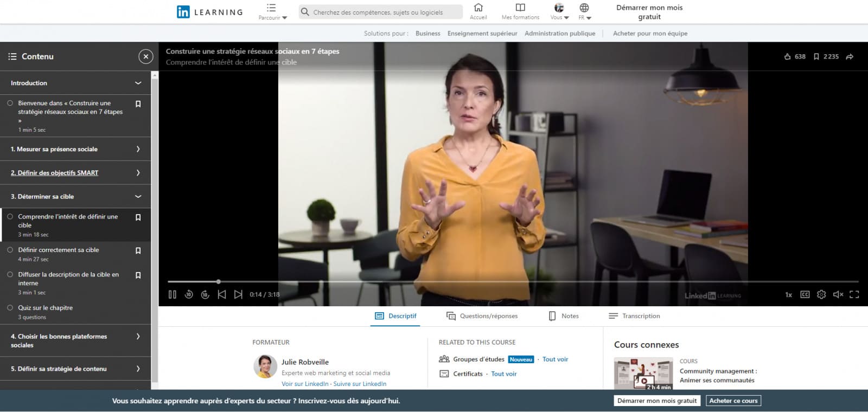This screenshot has height=412, width=868.
Task: Expand chapter 2 Définir des objectifs SMART
Action: click(138, 173)
